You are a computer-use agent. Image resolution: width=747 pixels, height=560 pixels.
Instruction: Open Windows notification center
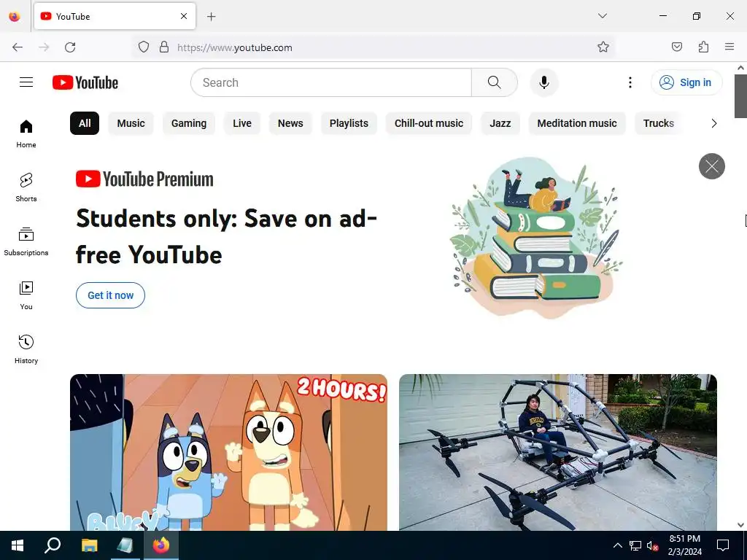tap(723, 545)
